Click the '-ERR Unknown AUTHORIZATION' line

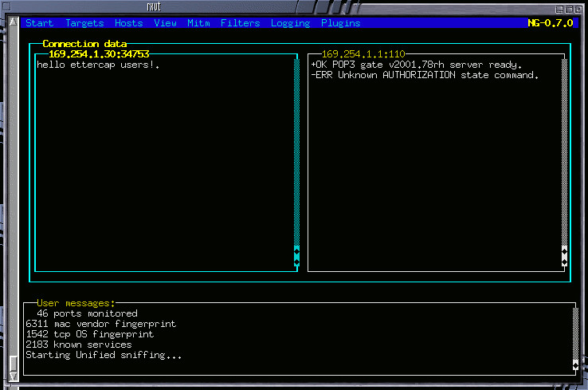[425, 75]
